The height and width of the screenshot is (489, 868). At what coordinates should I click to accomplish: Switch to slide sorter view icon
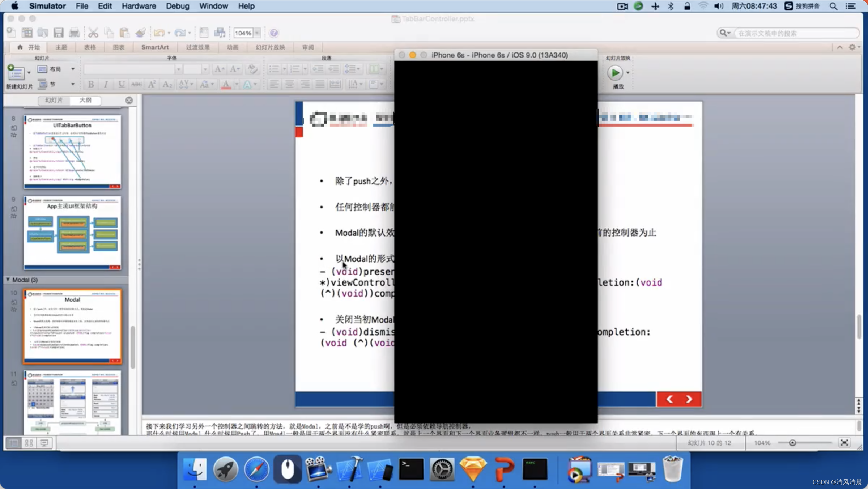29,443
